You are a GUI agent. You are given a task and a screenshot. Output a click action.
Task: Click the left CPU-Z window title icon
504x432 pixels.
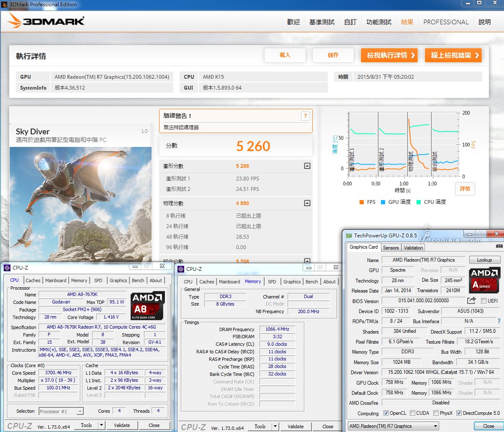pyautogui.click(x=7, y=268)
